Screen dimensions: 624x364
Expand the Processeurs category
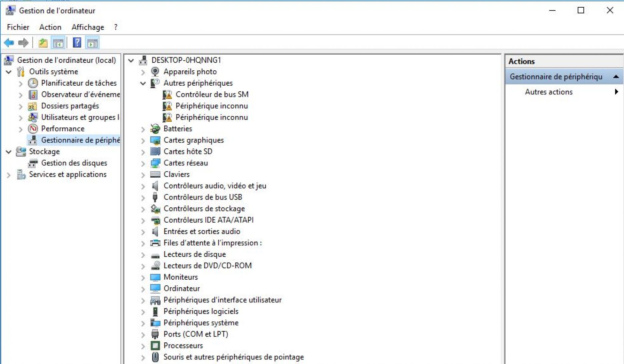coord(143,346)
